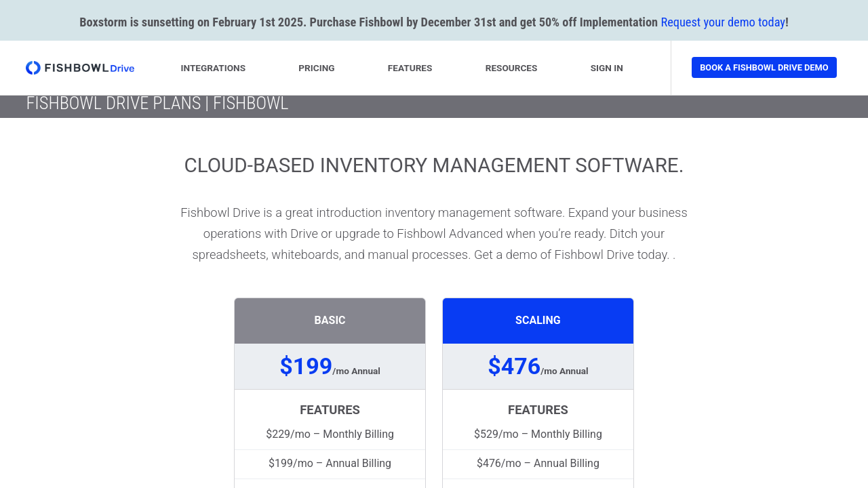Viewport: 868px width, 488px height.
Task: Click the Basic plan header
Action: [x=330, y=321]
